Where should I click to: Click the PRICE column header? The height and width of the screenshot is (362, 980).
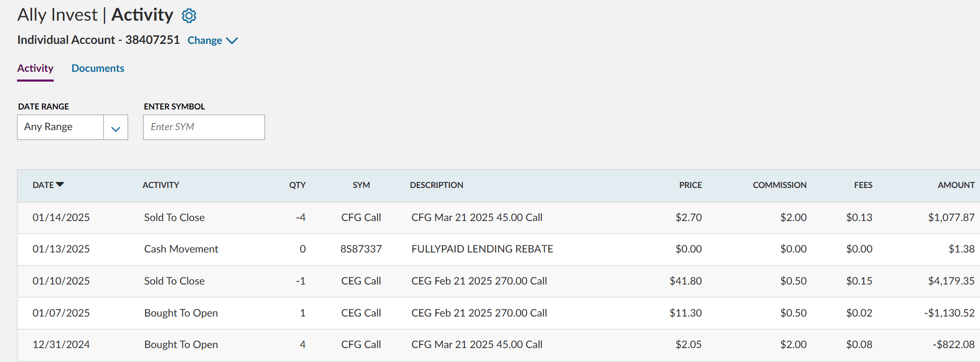point(690,185)
